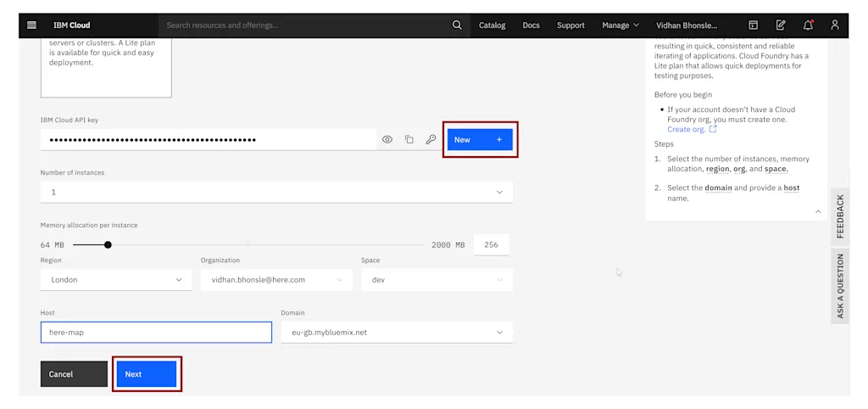Go to Catalog

coord(492,25)
